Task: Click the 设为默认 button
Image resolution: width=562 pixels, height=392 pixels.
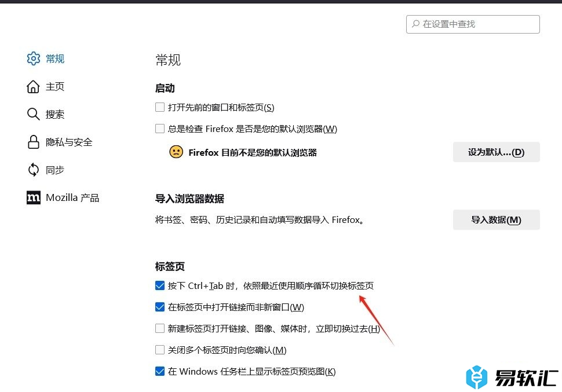Action: (496, 152)
